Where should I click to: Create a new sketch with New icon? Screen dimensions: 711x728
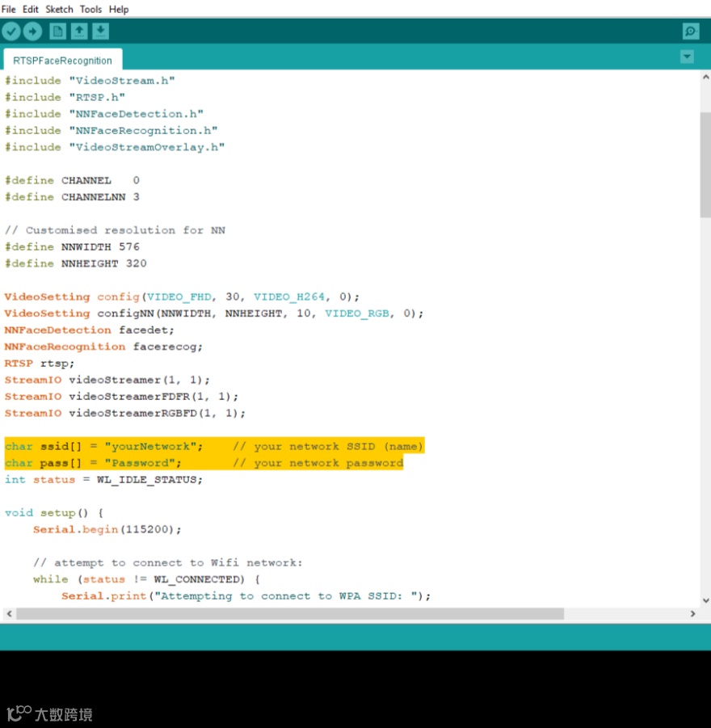tap(57, 31)
